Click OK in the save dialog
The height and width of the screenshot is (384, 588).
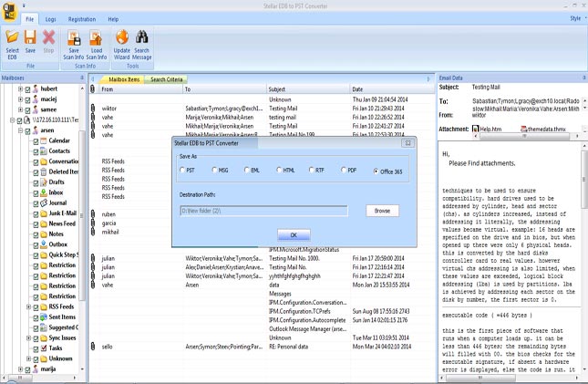[x=294, y=235]
